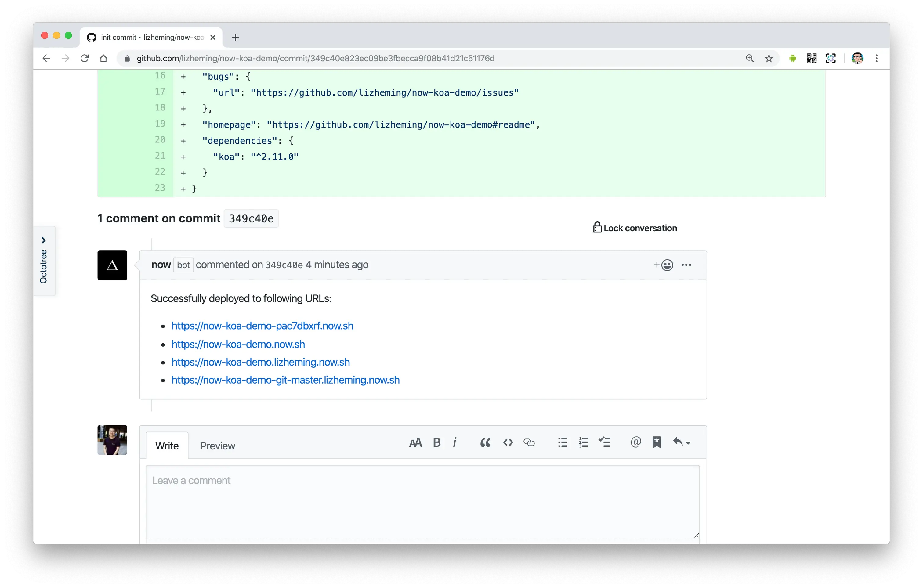Open the now-koa-demo.lizheming.now.sh link
The width and height of the screenshot is (923, 588).
point(260,362)
